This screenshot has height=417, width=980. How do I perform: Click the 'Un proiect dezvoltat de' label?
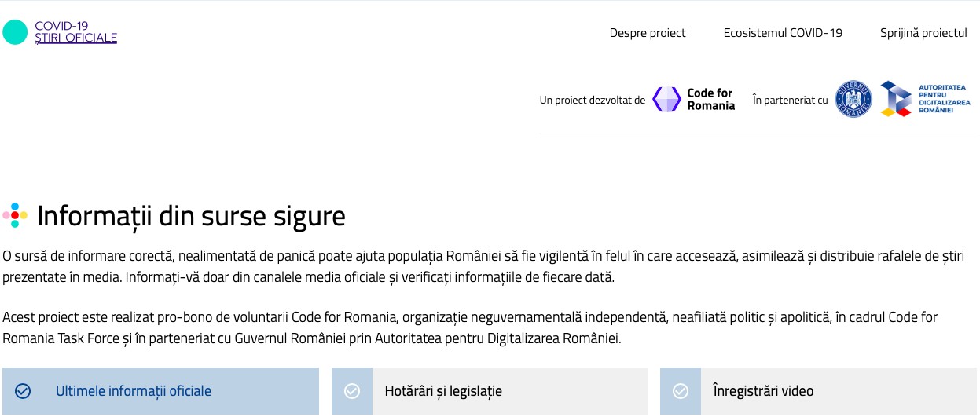(593, 101)
